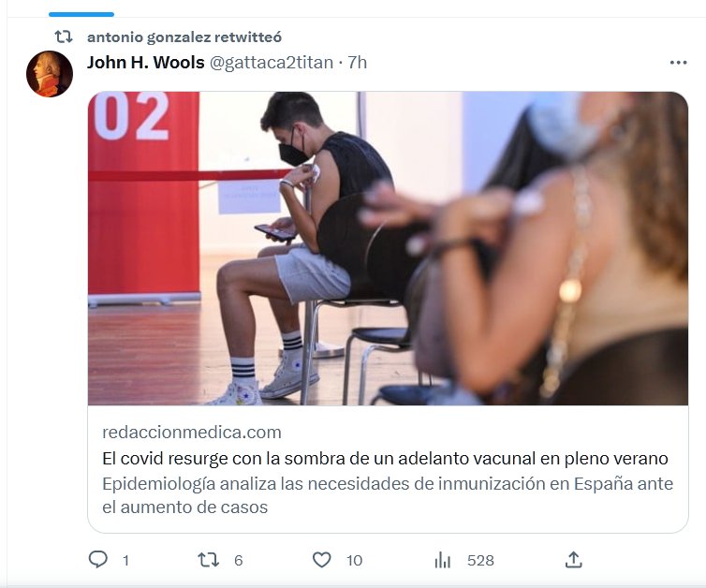Click the view count 528
Screen dimensions: 706x588
pyautogui.click(x=480, y=561)
